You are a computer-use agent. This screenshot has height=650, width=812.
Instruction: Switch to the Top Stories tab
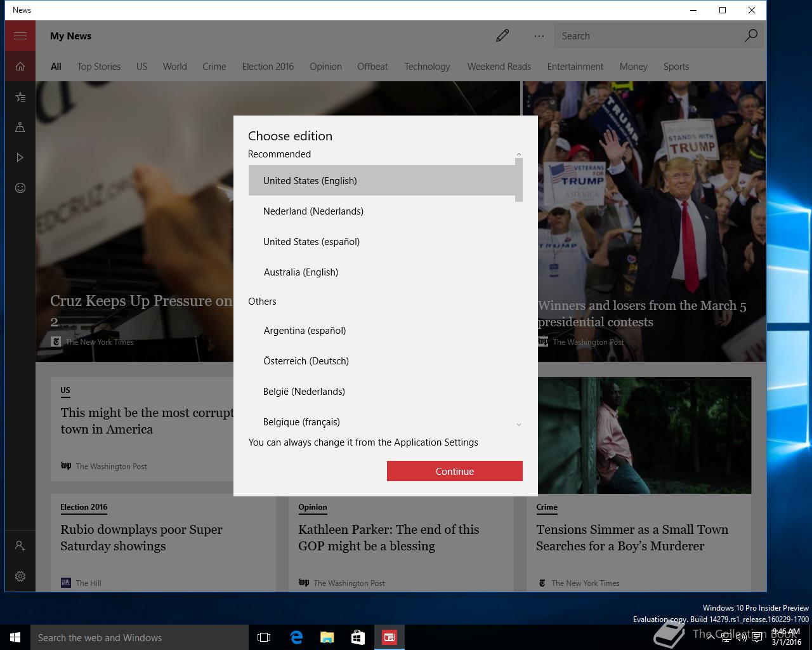click(x=99, y=67)
